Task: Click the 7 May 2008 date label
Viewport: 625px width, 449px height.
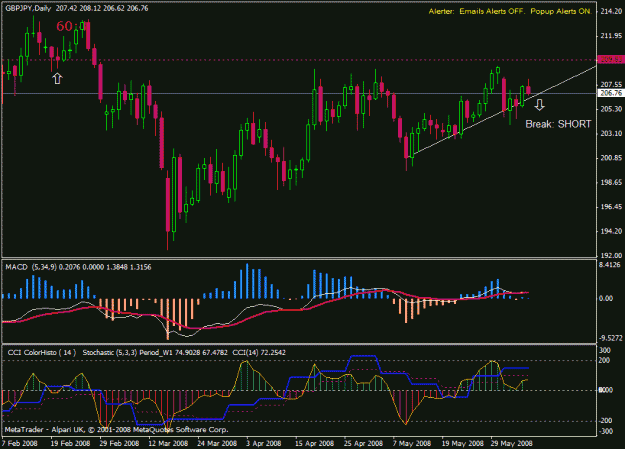Action: click(x=412, y=443)
